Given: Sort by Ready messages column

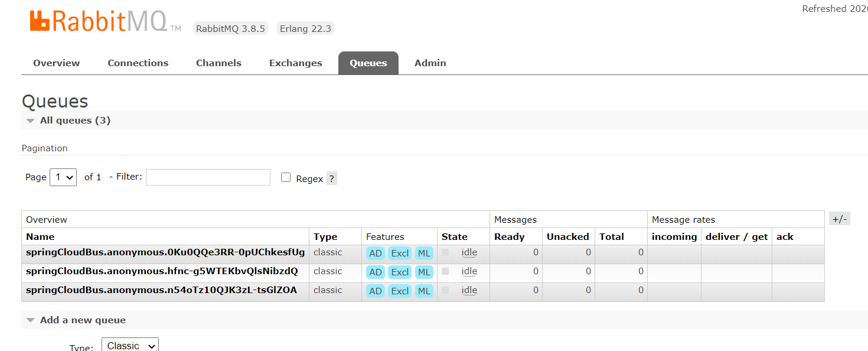Looking at the screenshot, I should tap(510, 237).
